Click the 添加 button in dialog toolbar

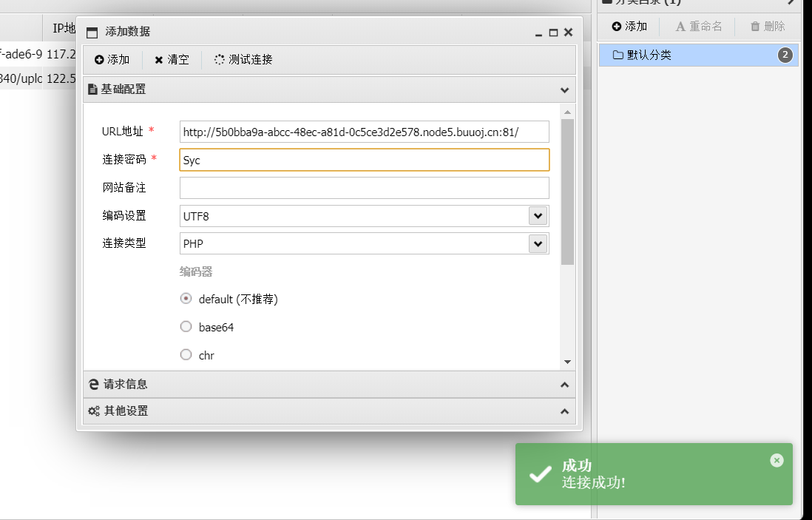coord(112,60)
